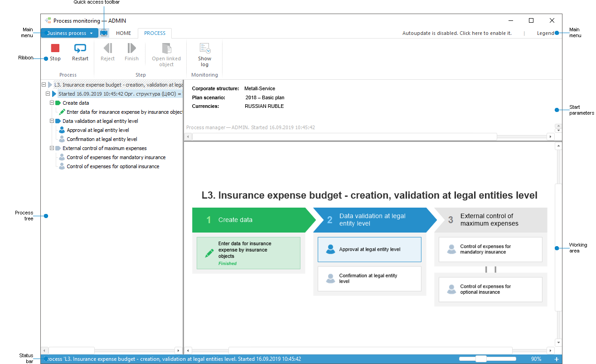The height and width of the screenshot is (364, 596).
Task: Click the Process monitoring app icon in title bar
Action: point(48,20)
